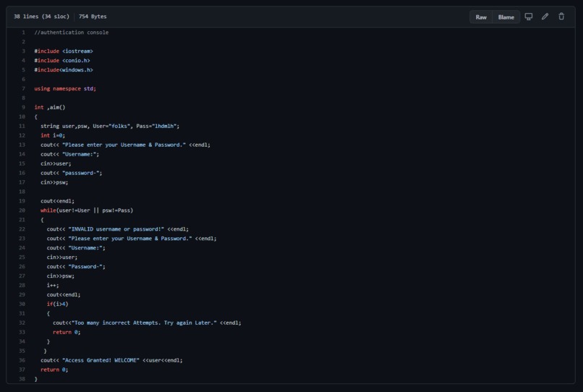
Task: Select "38 lines (34 sloc)" text
Action: 41,17
